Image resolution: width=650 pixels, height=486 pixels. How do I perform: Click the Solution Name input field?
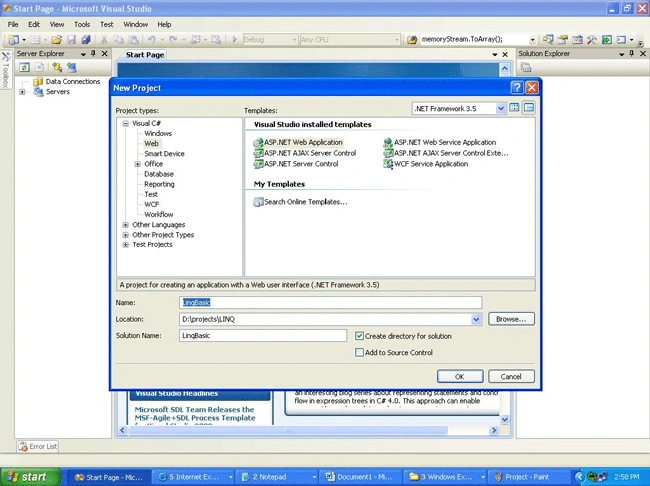[263, 335]
